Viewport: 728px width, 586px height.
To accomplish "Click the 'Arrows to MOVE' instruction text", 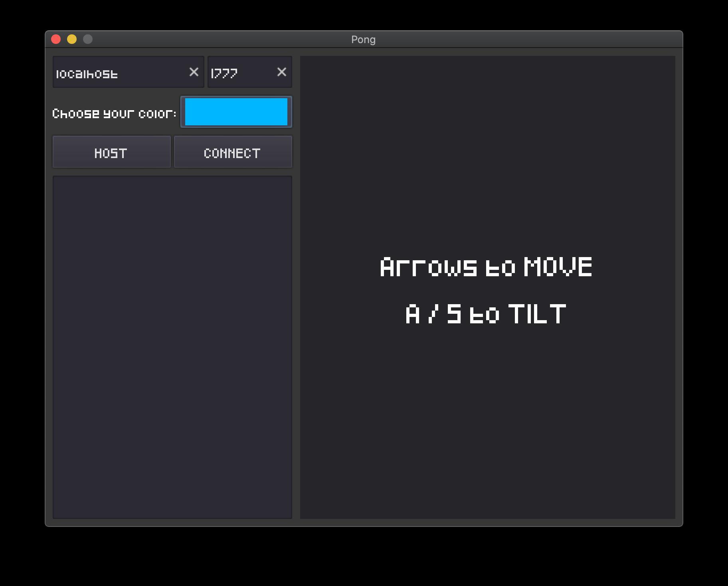I will (x=486, y=267).
